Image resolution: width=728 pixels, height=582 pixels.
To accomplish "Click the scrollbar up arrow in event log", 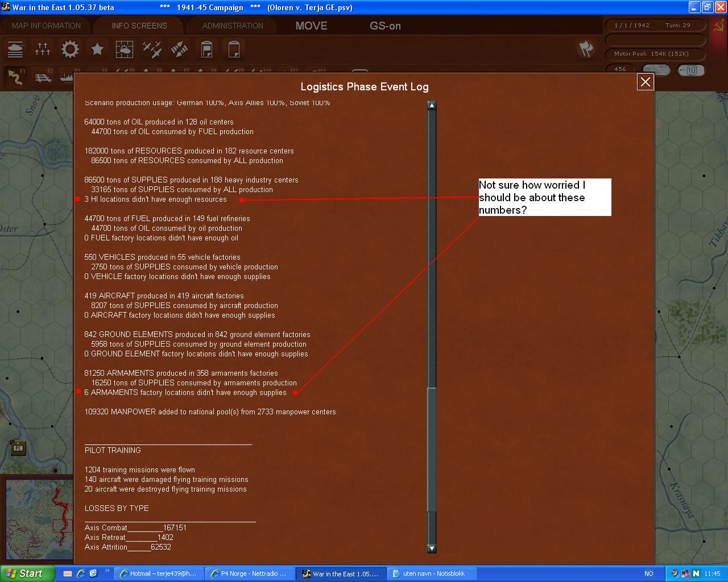I will 432,105.
